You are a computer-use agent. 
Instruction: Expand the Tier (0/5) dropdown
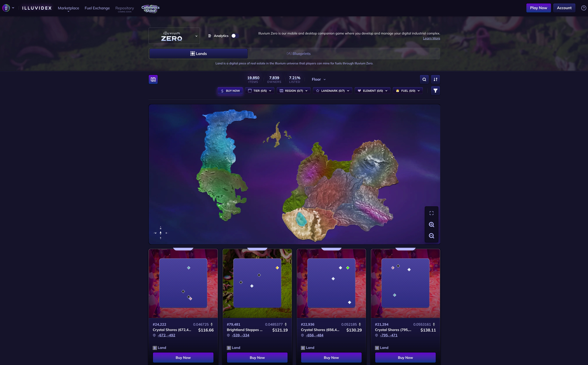(260, 91)
